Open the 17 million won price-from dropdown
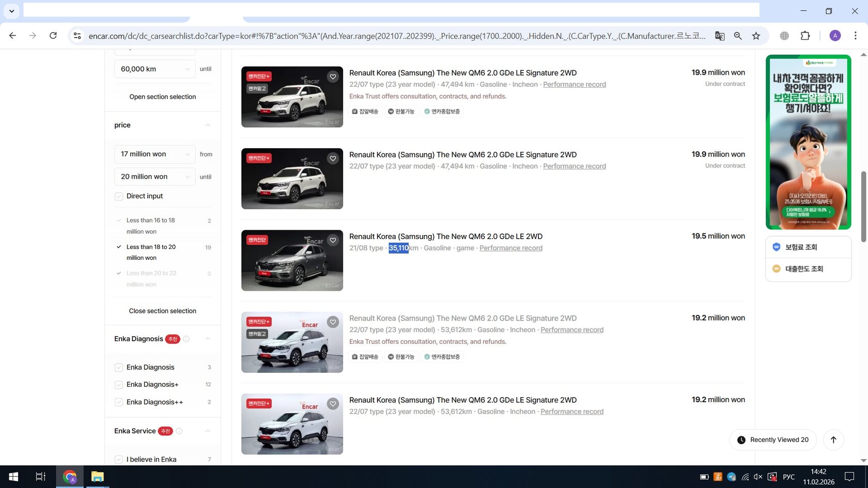Image resolution: width=868 pixels, height=488 pixels. tap(155, 154)
